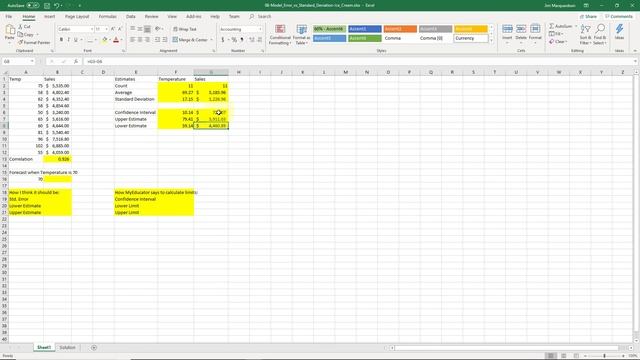Open Sort & Filter menu
640x360 pixels.
[x=585, y=35]
